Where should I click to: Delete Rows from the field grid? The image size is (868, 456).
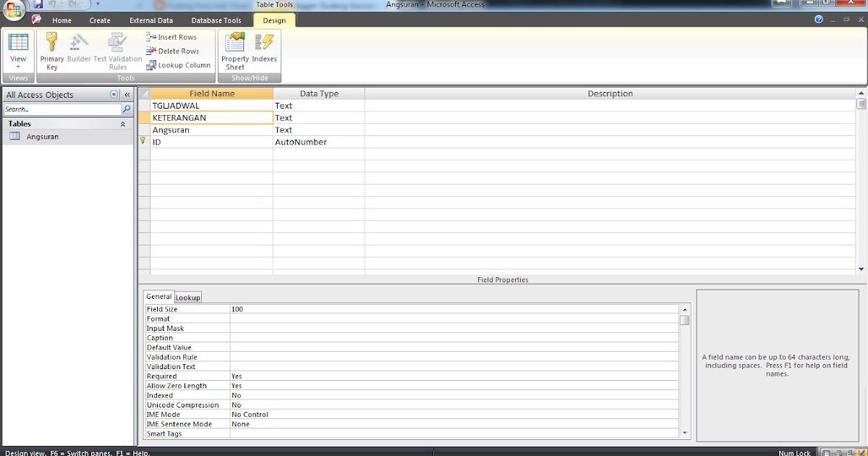tap(176, 51)
